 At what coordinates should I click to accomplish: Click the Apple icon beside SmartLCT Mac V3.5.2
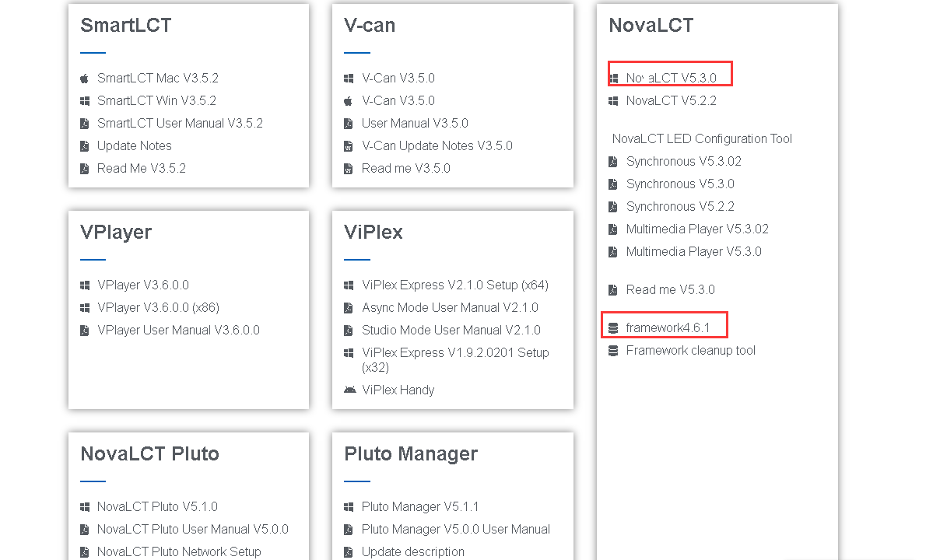coord(84,79)
